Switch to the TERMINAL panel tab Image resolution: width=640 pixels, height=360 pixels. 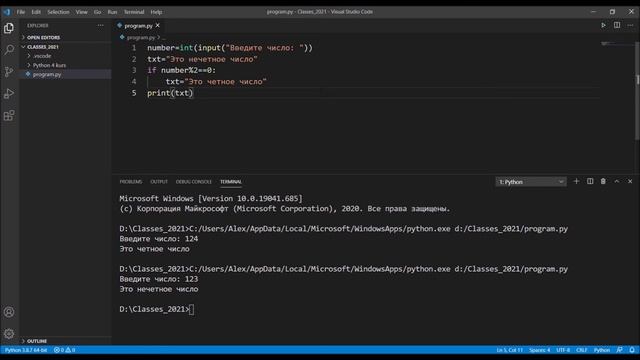point(231,182)
